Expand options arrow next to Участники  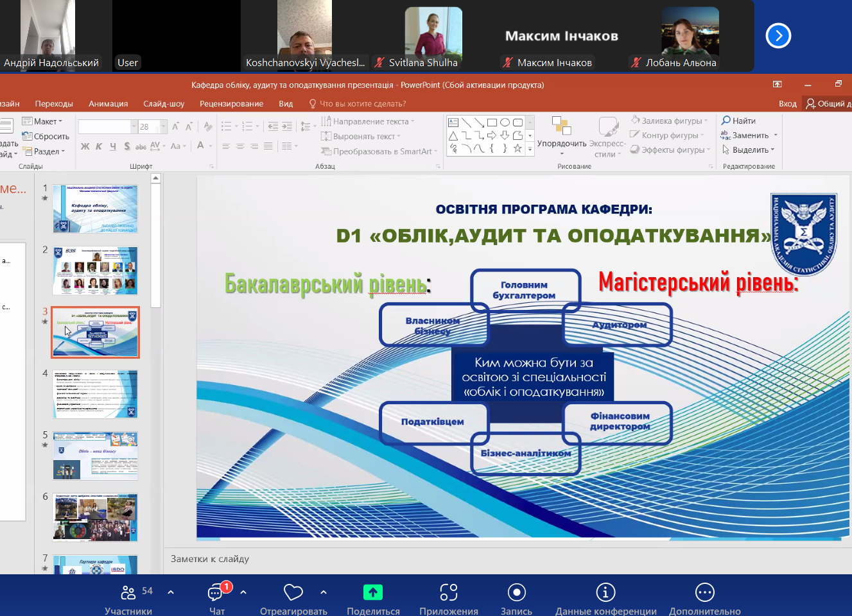pyautogui.click(x=171, y=592)
